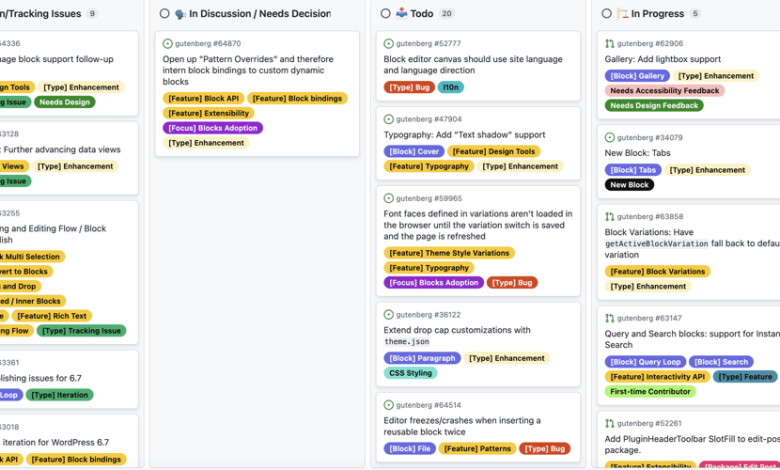Open 'Typography: Add Text shadow support' issue
The height and width of the screenshot is (470, 780).
pos(464,135)
